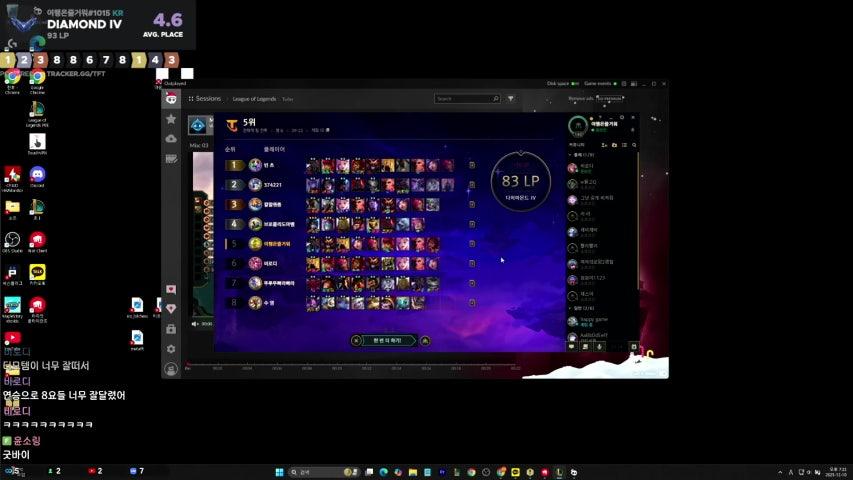
Task: Open Riot Client desktop shortcut
Action: [x=37, y=243]
